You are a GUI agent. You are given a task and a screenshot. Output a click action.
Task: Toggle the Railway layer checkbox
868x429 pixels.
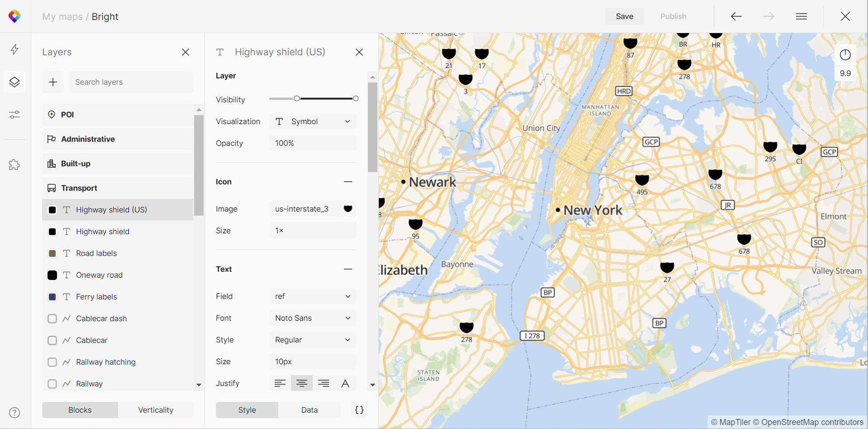click(52, 384)
